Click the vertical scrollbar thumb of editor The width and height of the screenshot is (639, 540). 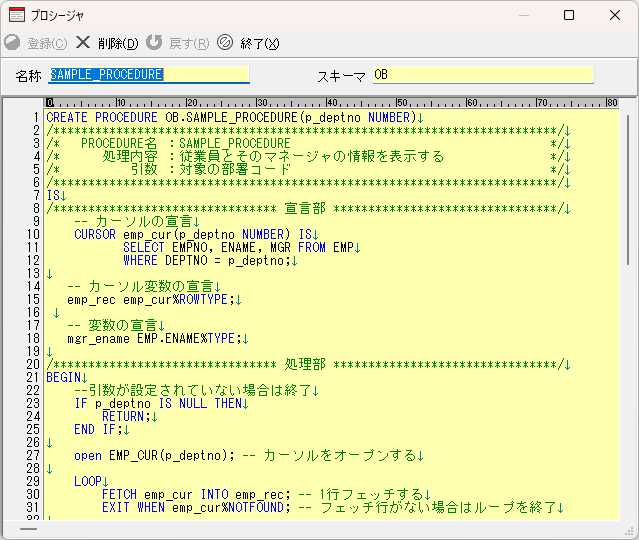pyautogui.click(x=628, y=190)
